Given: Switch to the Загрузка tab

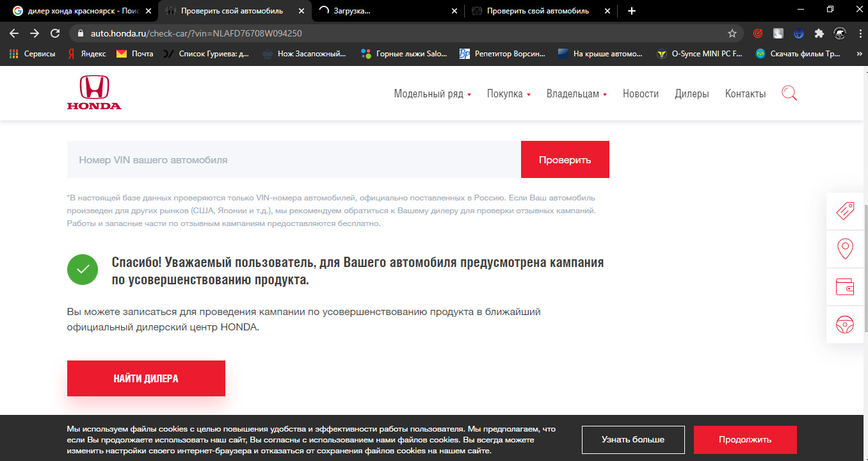Looking at the screenshot, I should point(387,11).
